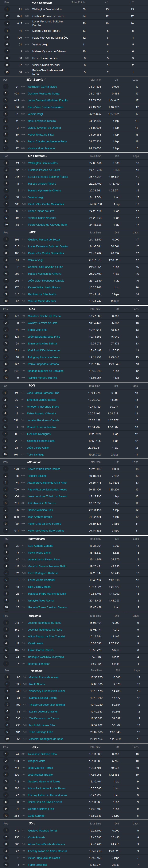Click FLEX badge next to Claudner Coelho da Rocha
The image size is (148, 868).
pos(23,316)
